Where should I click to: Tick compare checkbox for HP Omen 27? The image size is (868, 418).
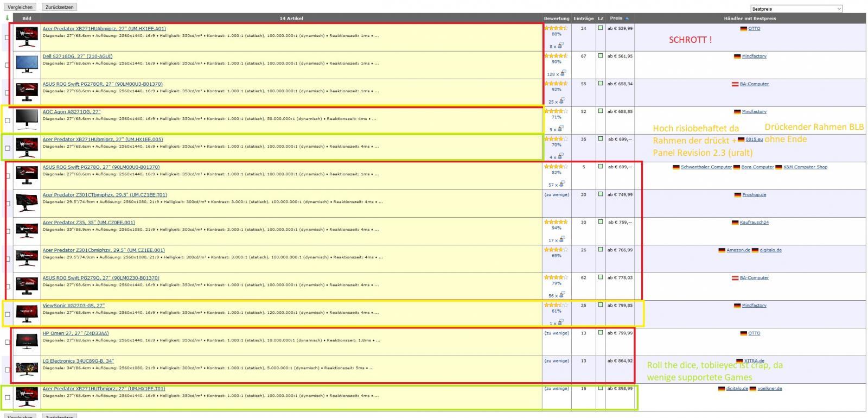(x=7, y=342)
